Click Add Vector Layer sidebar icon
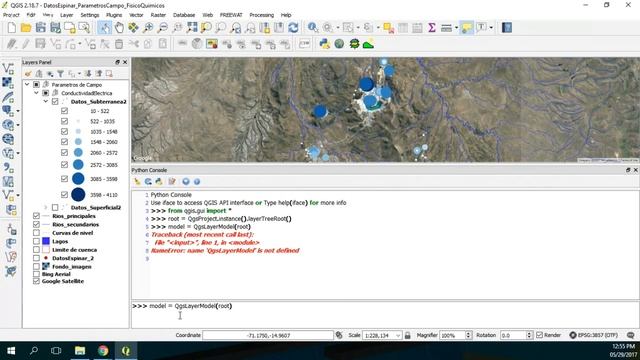Screen dimensions: 640x360 coord(8,69)
